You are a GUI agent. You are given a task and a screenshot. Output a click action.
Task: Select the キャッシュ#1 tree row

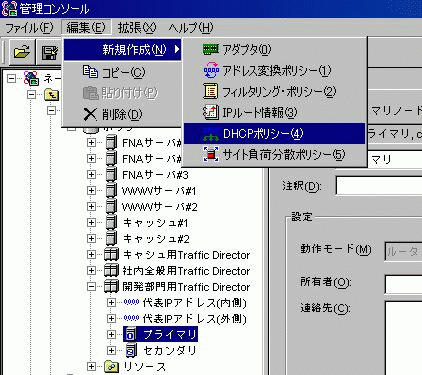click(x=155, y=222)
